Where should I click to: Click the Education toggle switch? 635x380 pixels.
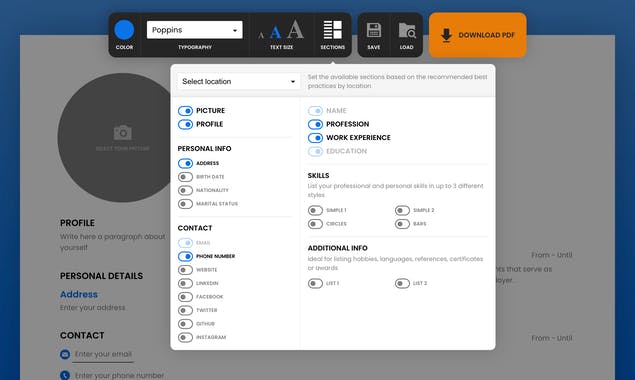coord(315,151)
